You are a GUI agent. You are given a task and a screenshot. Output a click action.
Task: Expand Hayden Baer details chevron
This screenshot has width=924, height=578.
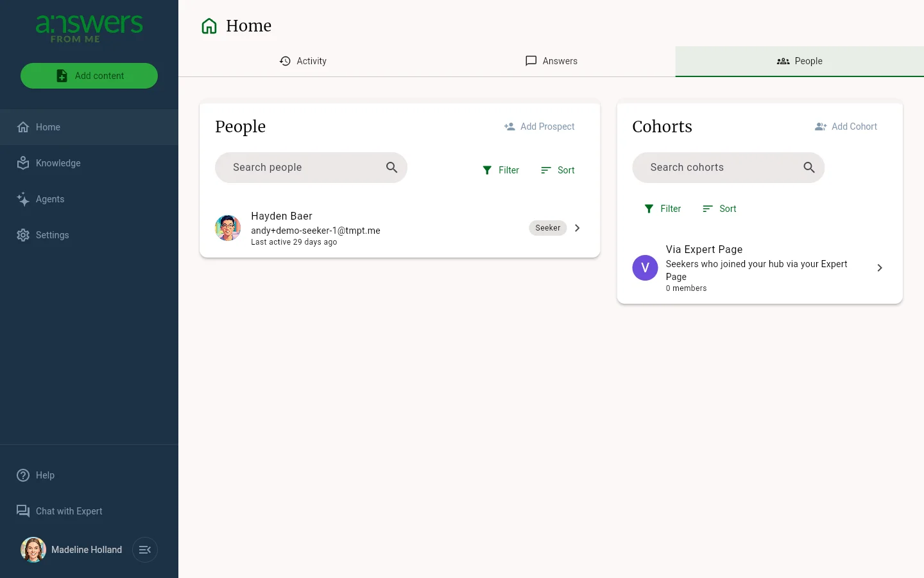click(x=577, y=228)
